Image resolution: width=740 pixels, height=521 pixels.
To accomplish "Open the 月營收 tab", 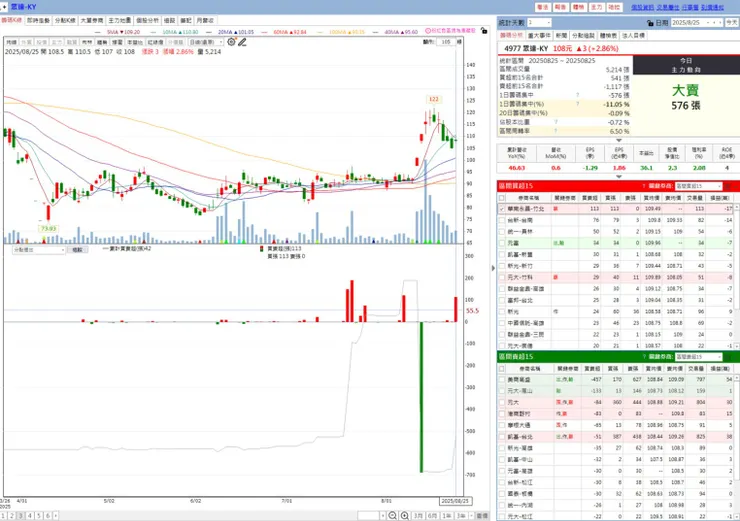I will click(205, 20).
